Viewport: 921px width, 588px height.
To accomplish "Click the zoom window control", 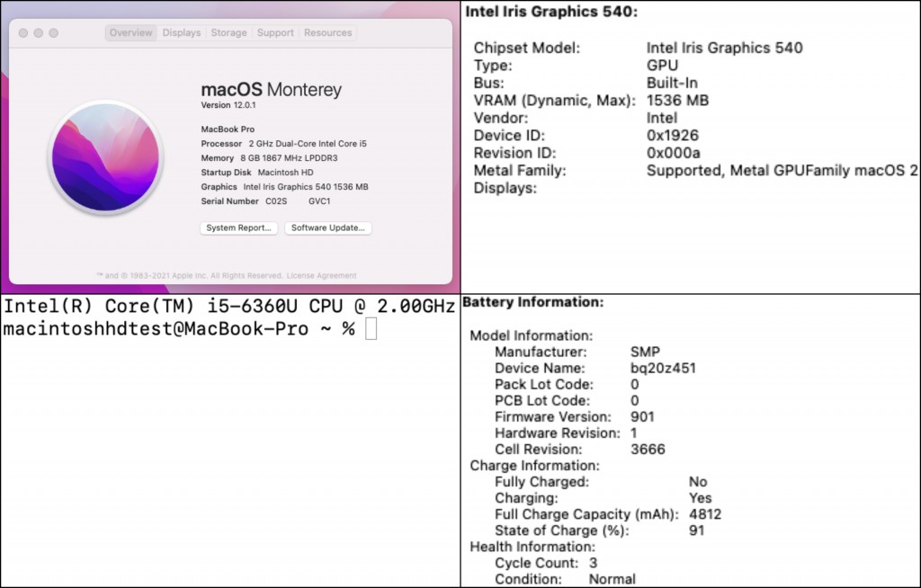I will coord(53,33).
